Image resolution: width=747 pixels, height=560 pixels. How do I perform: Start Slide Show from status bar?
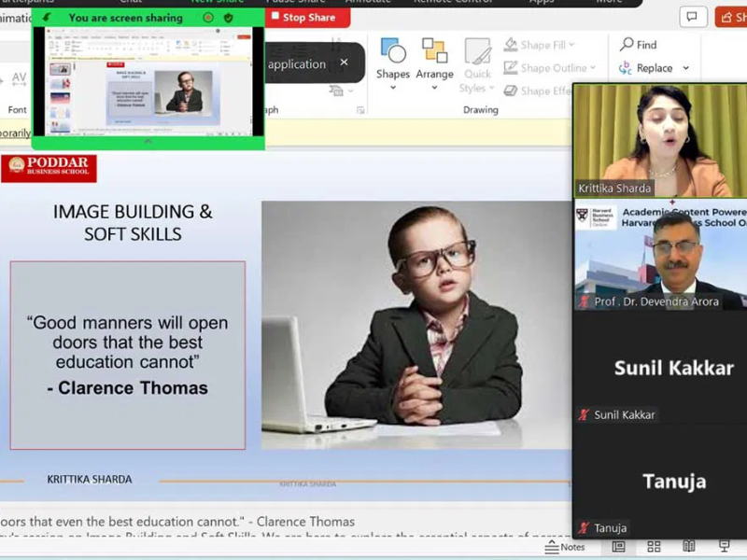[725, 547]
